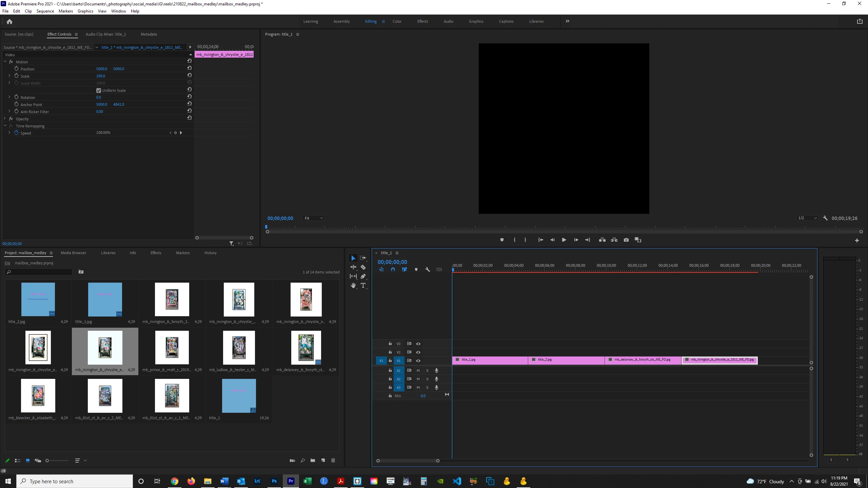
Task: Click the New Bin folder icon
Action: [x=313, y=461]
